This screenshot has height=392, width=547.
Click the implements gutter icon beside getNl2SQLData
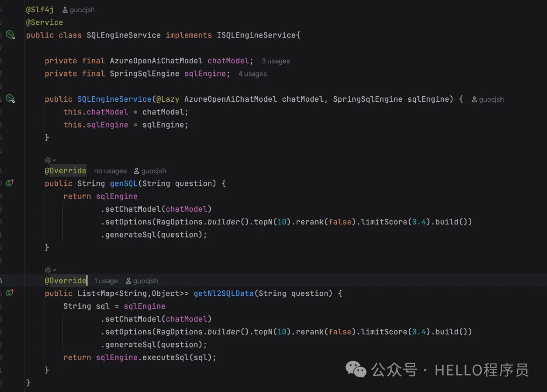click(10, 293)
